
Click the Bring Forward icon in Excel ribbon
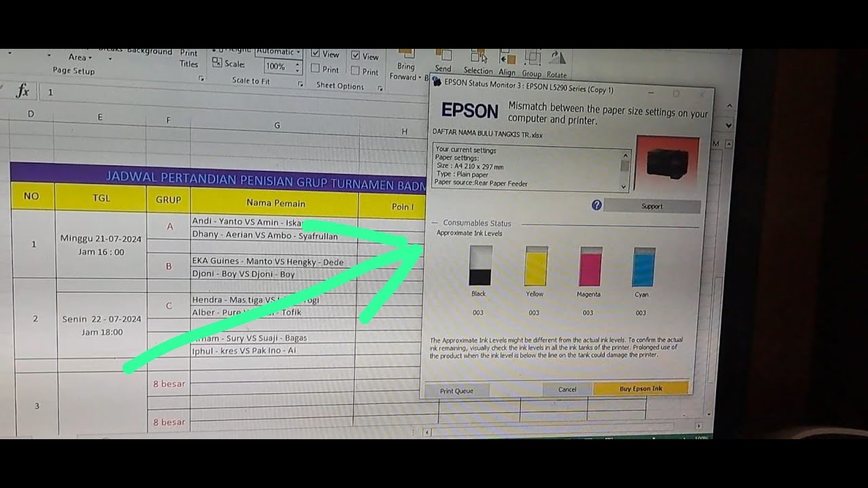406,53
